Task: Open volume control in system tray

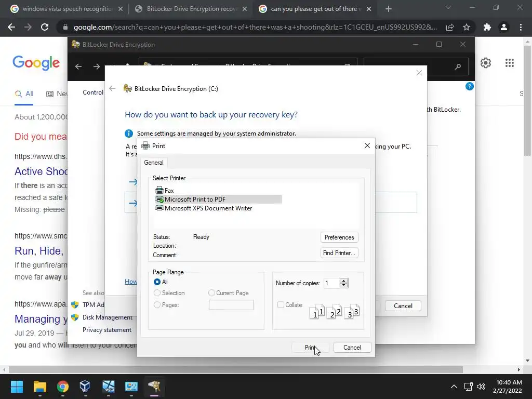Action: point(481,387)
